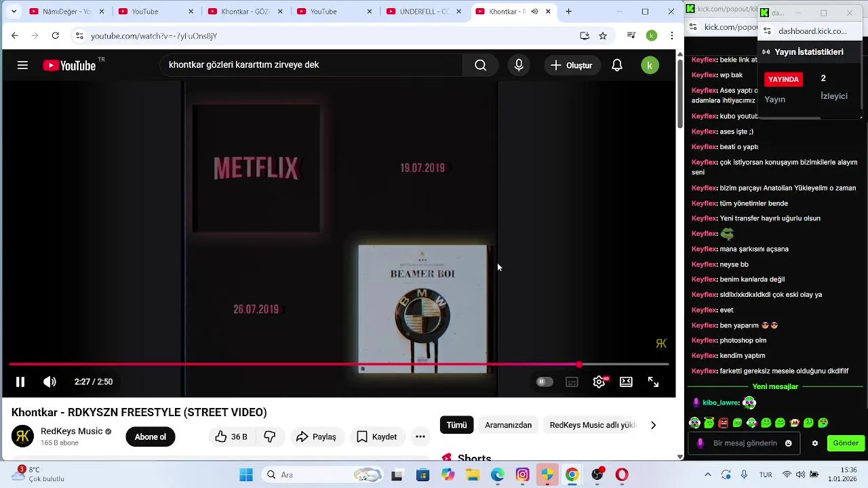Open Chrome tab search dropdown arrow
This screenshot has width=868, height=488.
pos(14,12)
